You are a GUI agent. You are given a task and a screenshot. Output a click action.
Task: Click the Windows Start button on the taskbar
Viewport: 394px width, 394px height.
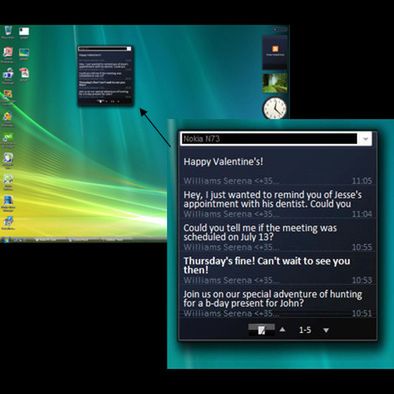(x=5, y=239)
